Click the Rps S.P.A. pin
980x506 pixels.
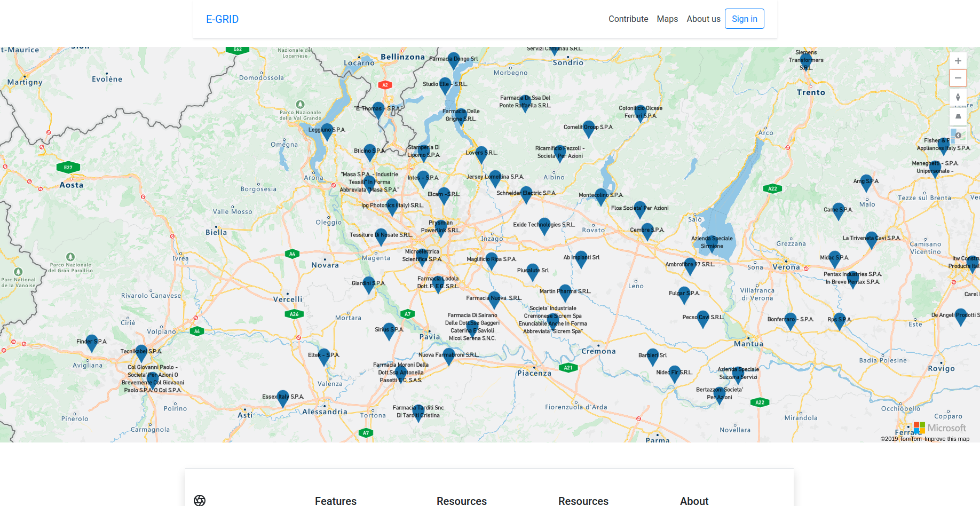point(840,321)
